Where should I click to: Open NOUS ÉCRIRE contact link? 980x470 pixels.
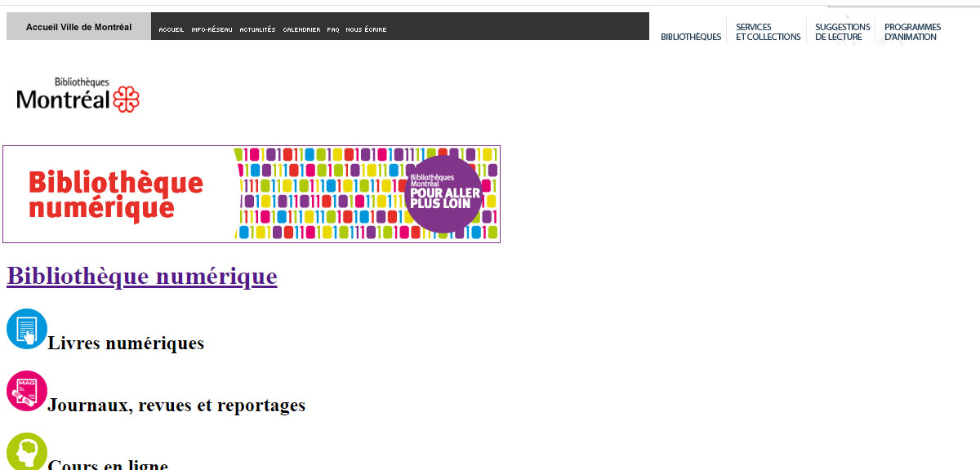366,29
